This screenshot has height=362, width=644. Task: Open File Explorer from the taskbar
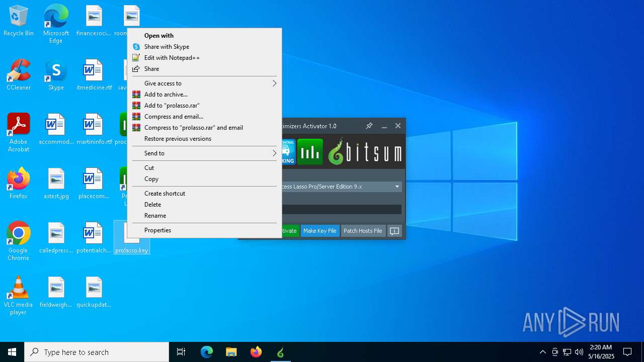coord(231,352)
